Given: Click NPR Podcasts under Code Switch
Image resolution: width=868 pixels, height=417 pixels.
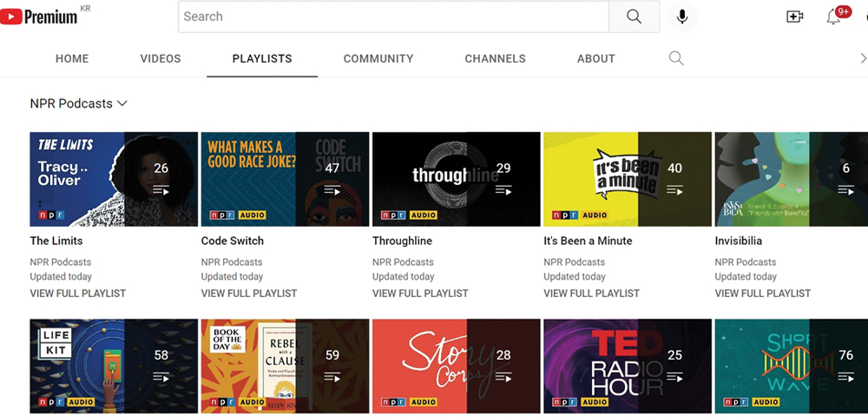Looking at the screenshot, I should click(232, 262).
